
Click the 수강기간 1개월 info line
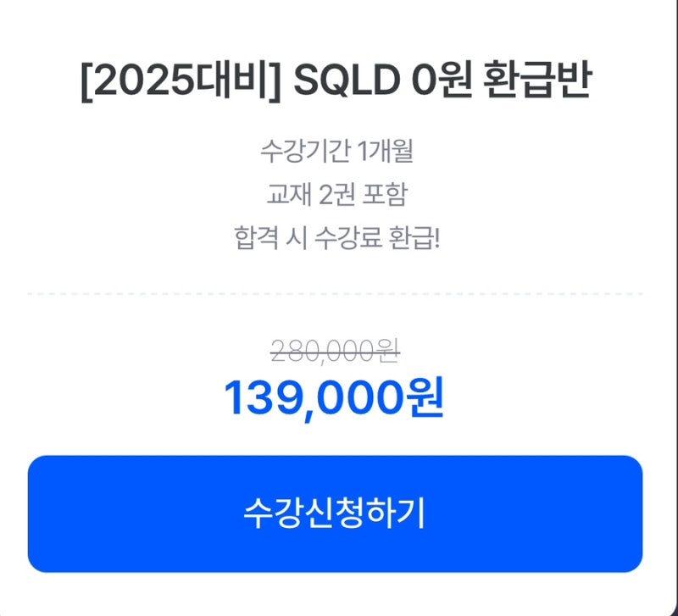(x=339, y=153)
